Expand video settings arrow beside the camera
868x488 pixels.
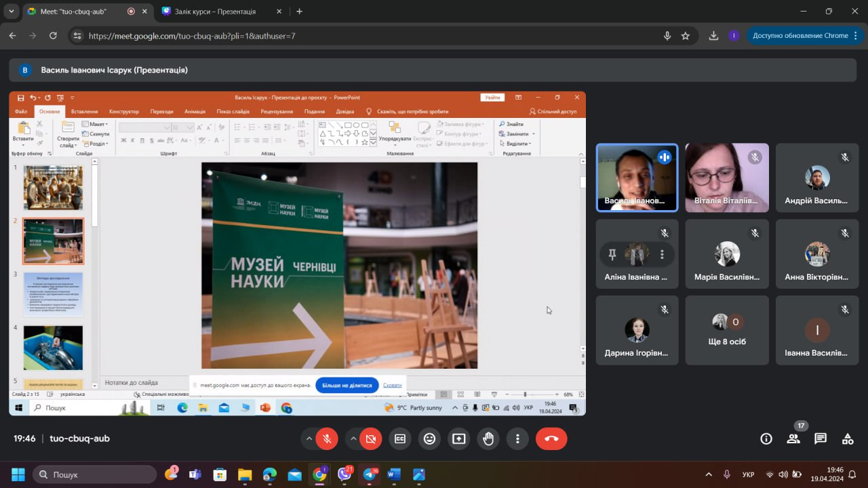[354, 439]
